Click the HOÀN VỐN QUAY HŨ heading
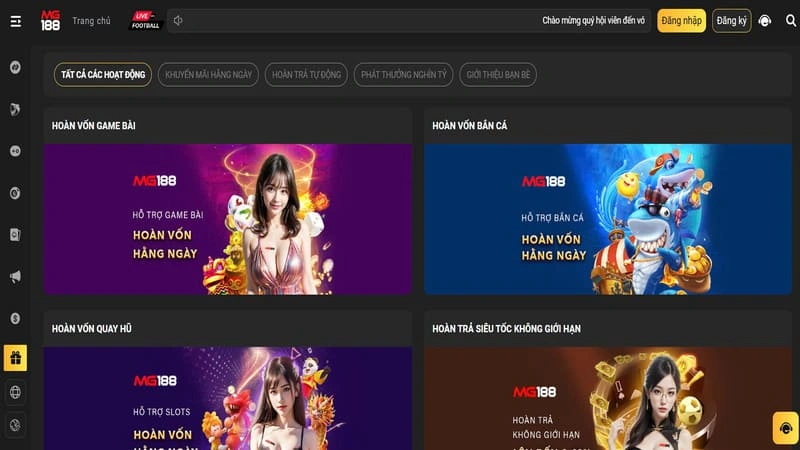The height and width of the screenshot is (450, 800). tap(91, 329)
